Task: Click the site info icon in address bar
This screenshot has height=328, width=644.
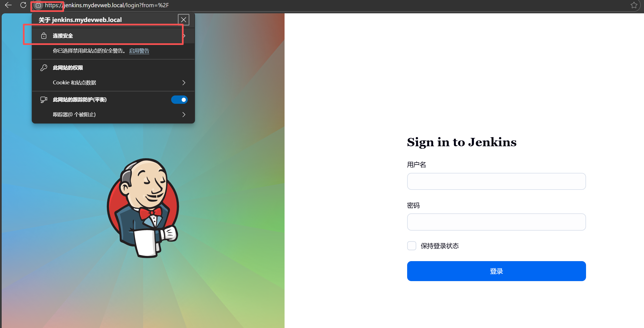Action: (38, 5)
